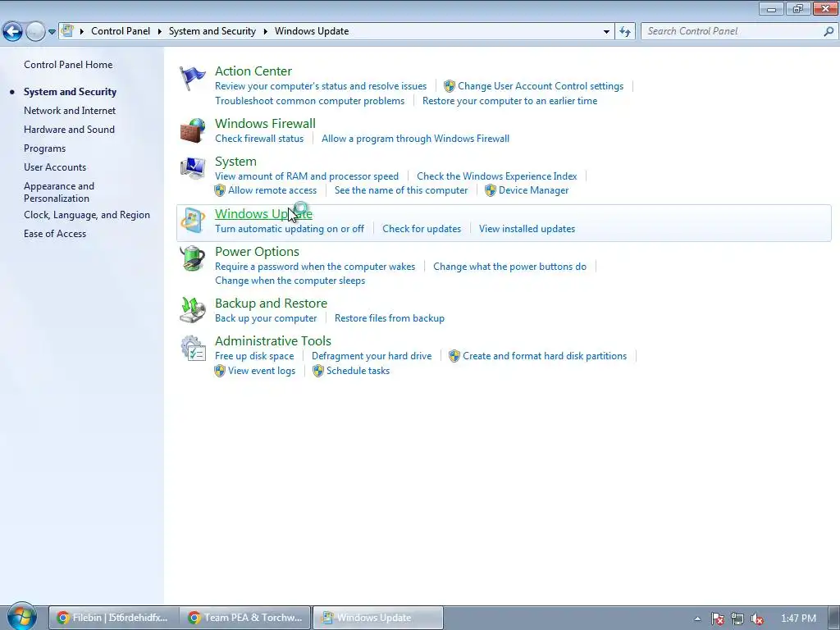Click the Forward navigation arrow button
The width and height of the screenshot is (840, 630).
[35, 32]
